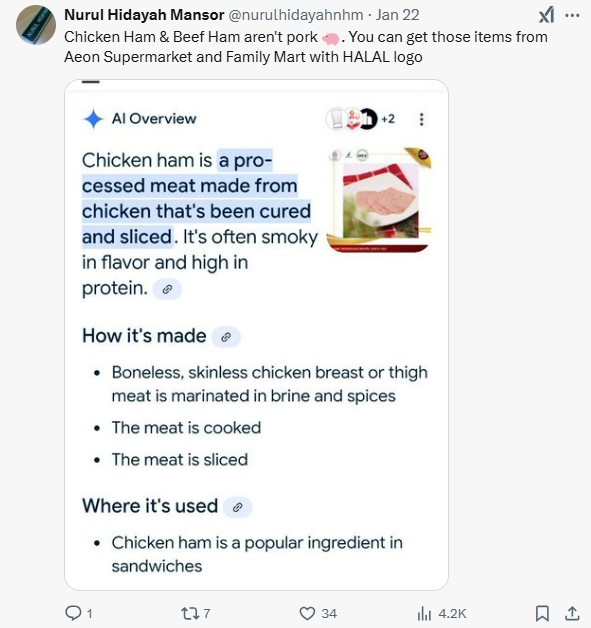Open the @nurulhidayahnhm handle link
591x628 pixels.
[296, 15]
